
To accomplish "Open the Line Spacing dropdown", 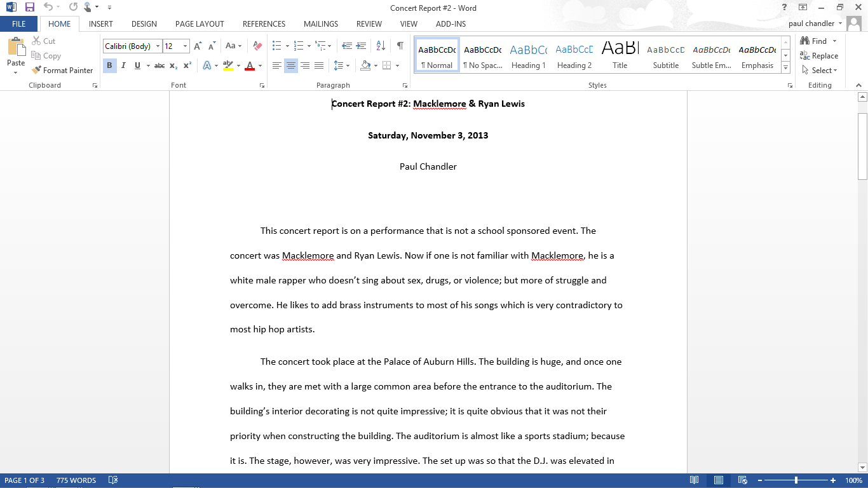I will point(342,65).
